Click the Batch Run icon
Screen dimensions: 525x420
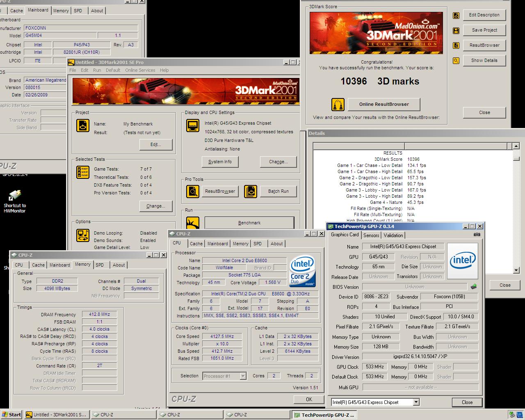[x=251, y=192]
